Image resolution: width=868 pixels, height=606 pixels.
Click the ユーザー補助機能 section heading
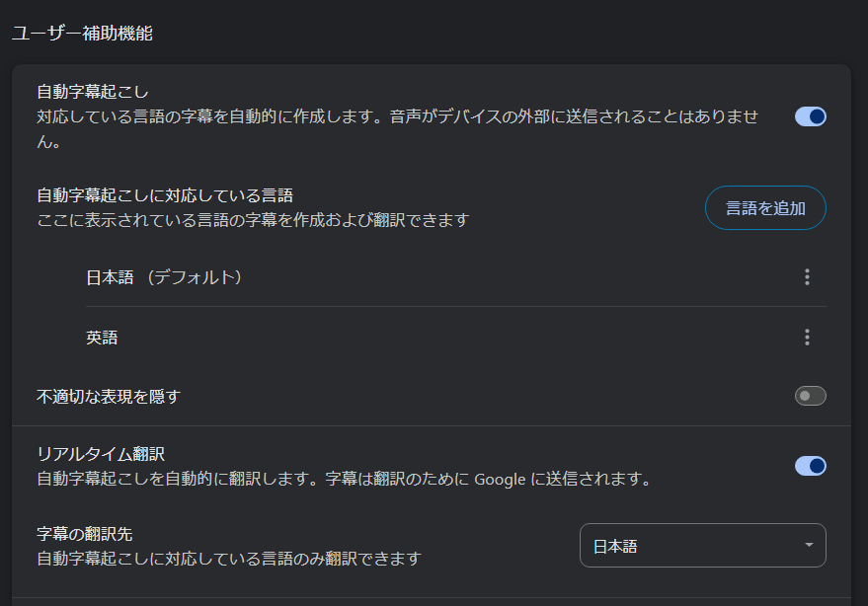tap(82, 34)
